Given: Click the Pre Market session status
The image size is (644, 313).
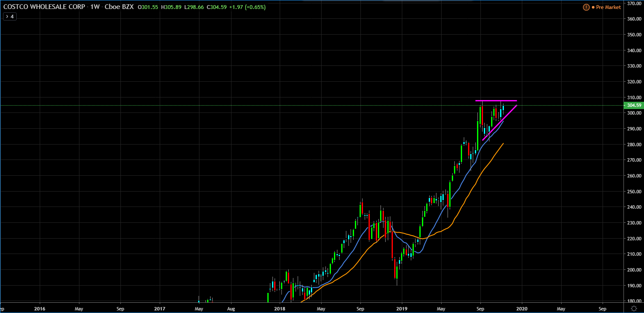Looking at the screenshot, I should pyautogui.click(x=609, y=7).
